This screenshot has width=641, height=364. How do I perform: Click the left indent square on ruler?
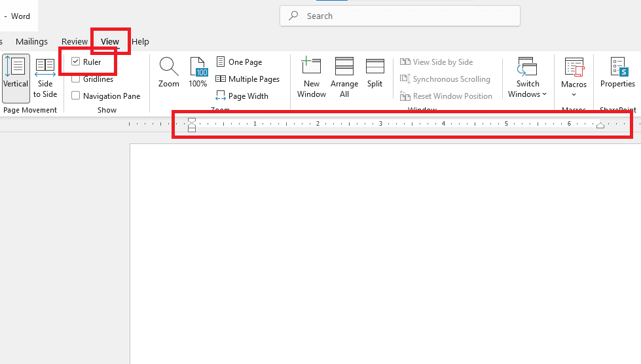pyautogui.click(x=192, y=130)
